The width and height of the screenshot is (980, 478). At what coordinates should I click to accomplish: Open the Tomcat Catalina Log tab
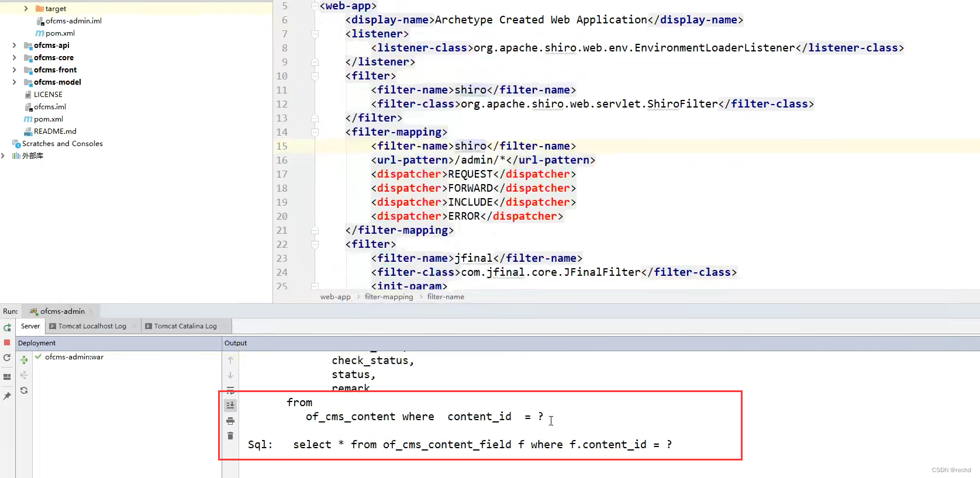pyautogui.click(x=185, y=326)
